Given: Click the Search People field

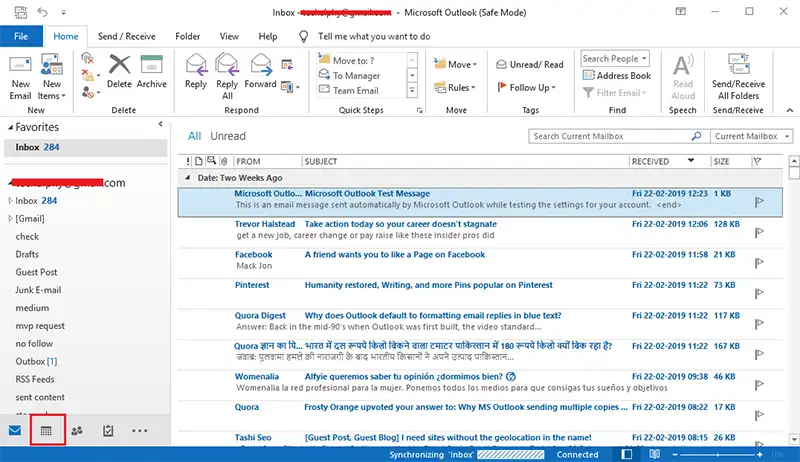Looking at the screenshot, I should 614,58.
